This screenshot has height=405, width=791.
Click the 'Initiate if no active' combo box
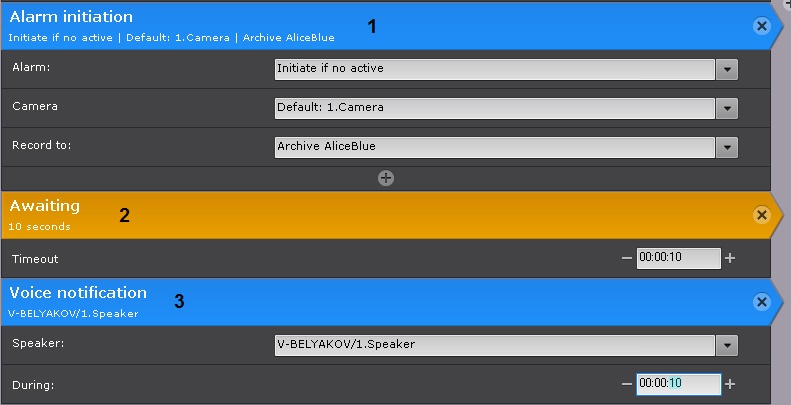coord(495,69)
